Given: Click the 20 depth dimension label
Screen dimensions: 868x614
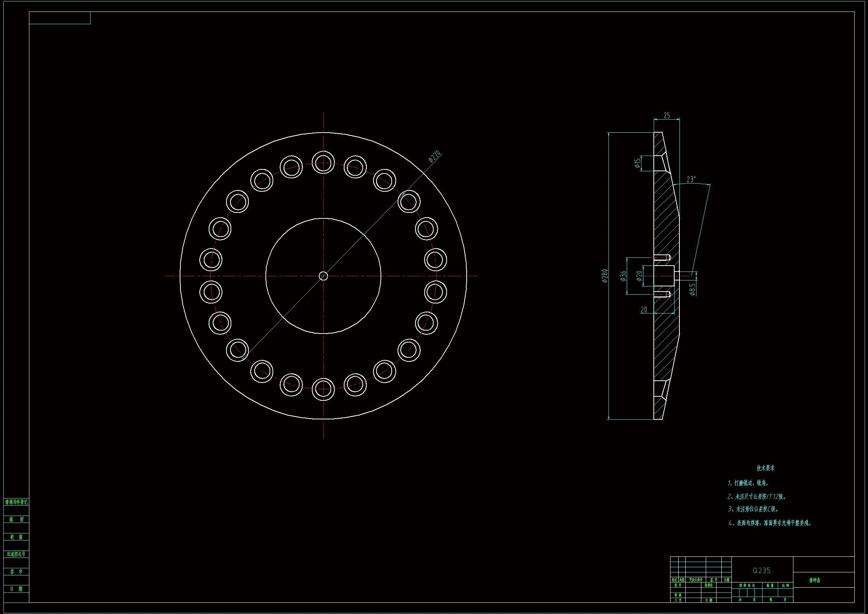Looking at the screenshot, I should tap(644, 310).
